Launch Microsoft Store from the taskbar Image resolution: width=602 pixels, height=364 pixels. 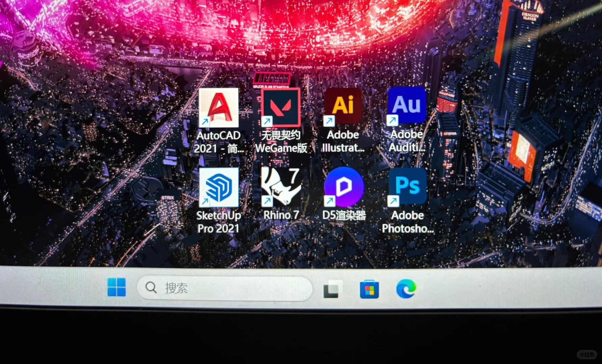pyautogui.click(x=369, y=289)
